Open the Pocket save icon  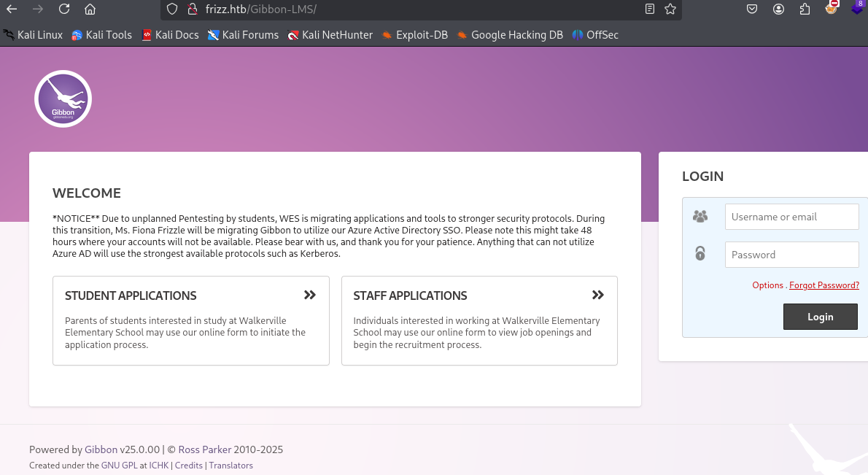[752, 9]
